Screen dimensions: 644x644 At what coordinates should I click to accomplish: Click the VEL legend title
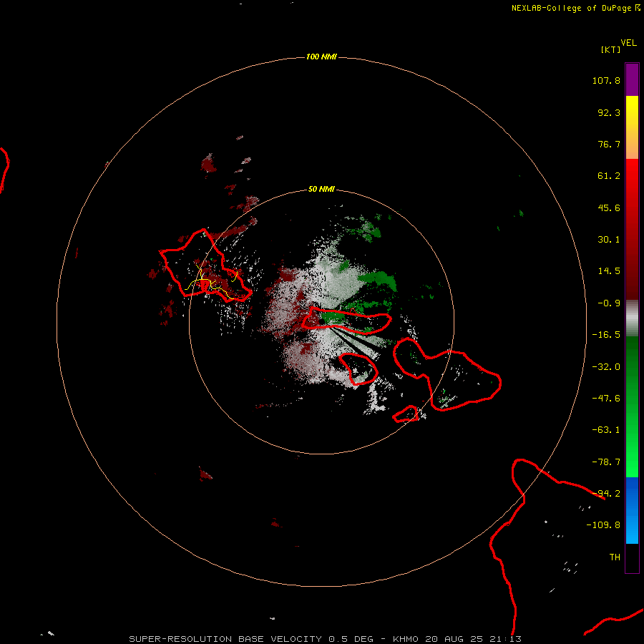point(629,43)
